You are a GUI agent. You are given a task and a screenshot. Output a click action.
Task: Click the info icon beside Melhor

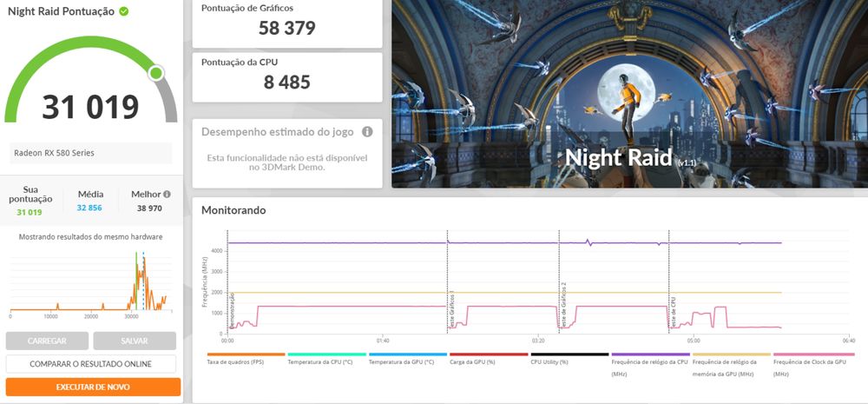[x=167, y=195]
